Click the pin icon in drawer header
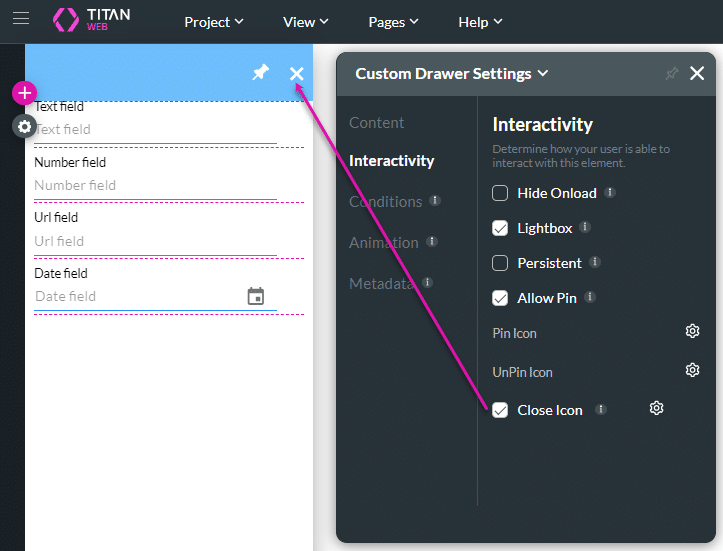Viewport: 723px width, 551px height. coord(260,73)
